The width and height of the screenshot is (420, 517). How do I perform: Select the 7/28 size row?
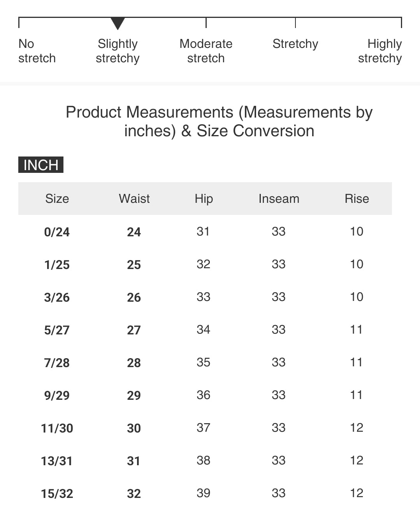(57, 363)
